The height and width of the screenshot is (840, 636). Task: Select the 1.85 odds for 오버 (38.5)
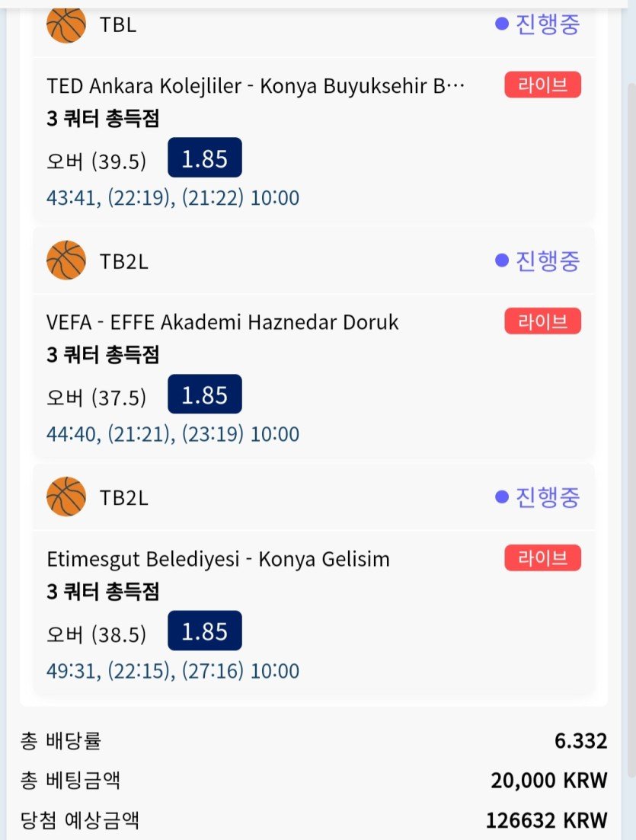[204, 631]
